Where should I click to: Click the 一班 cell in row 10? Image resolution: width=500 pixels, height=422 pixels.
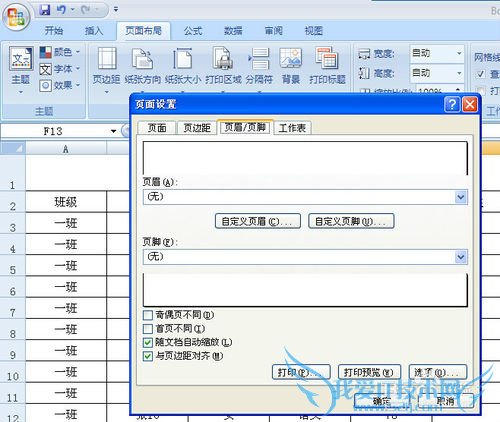pyautogui.click(x=66, y=372)
